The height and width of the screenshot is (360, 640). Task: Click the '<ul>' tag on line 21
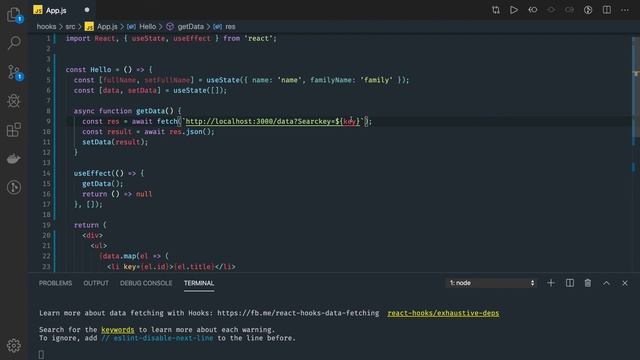99,246
